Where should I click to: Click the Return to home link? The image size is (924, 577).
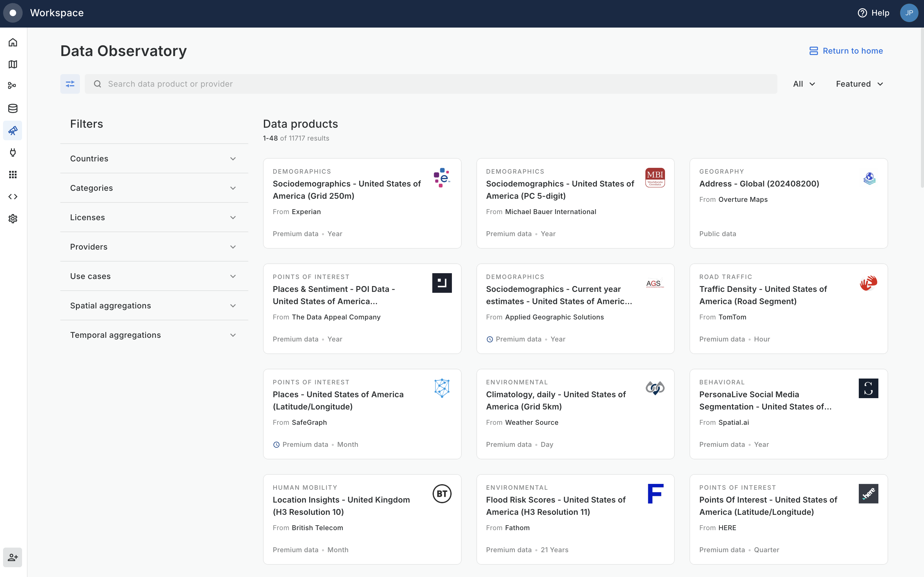pyautogui.click(x=846, y=51)
